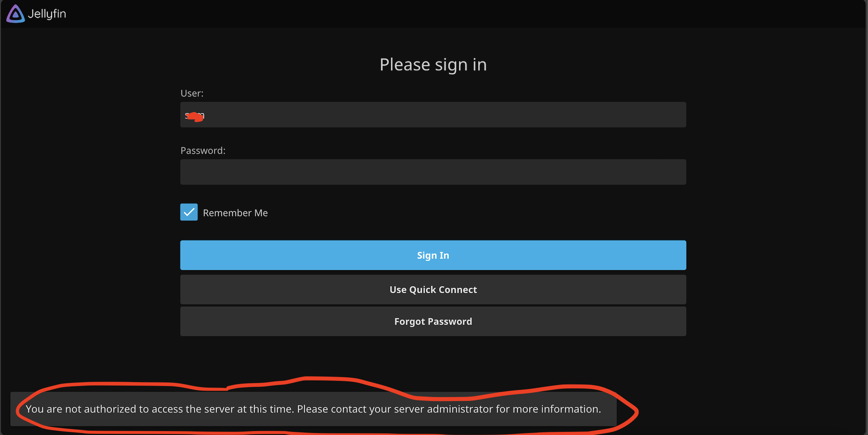
Task: Open Use Quick Connect
Action: 433,290
